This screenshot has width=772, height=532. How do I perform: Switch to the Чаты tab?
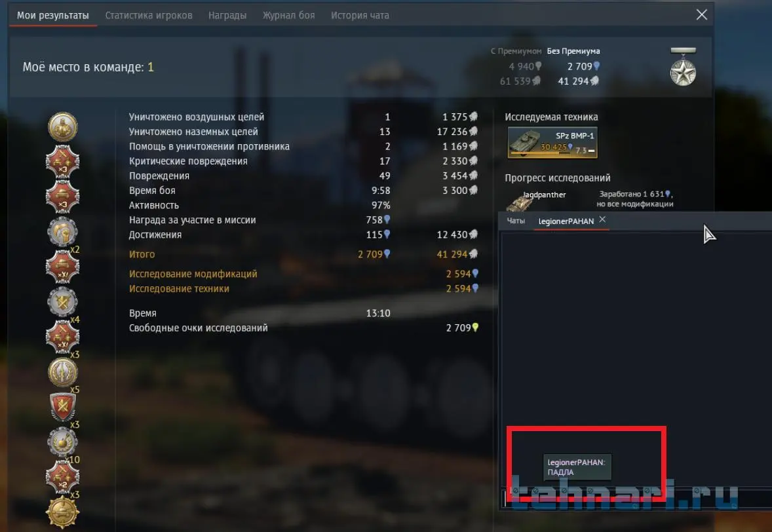(x=516, y=221)
